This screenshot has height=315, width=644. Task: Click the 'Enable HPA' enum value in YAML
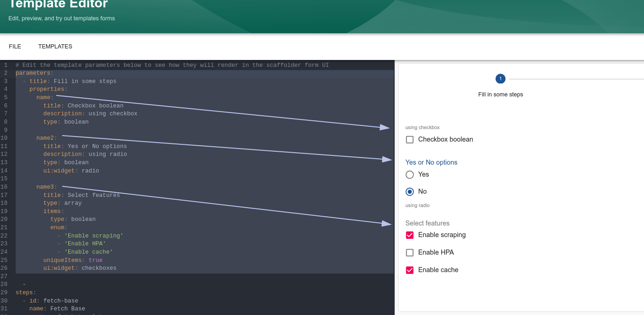(85, 244)
